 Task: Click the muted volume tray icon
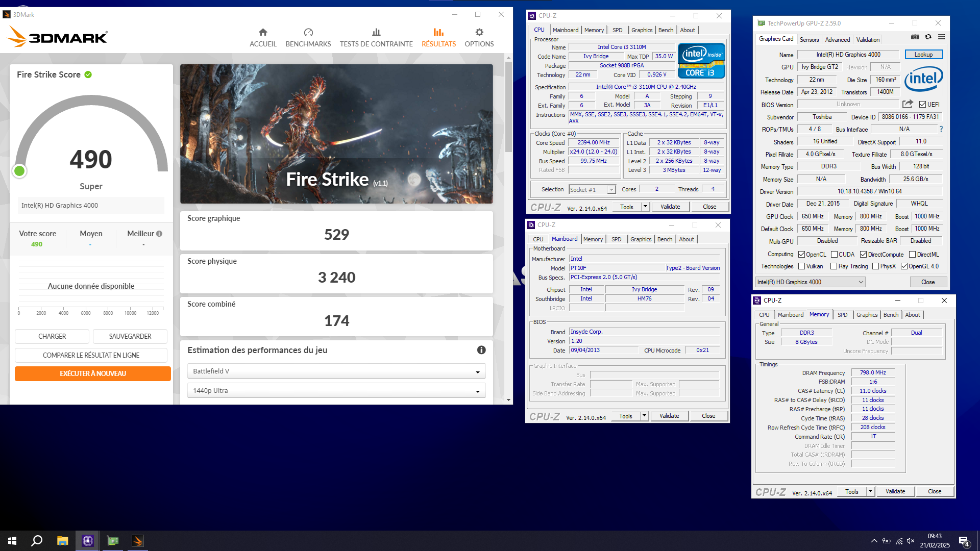point(911,541)
